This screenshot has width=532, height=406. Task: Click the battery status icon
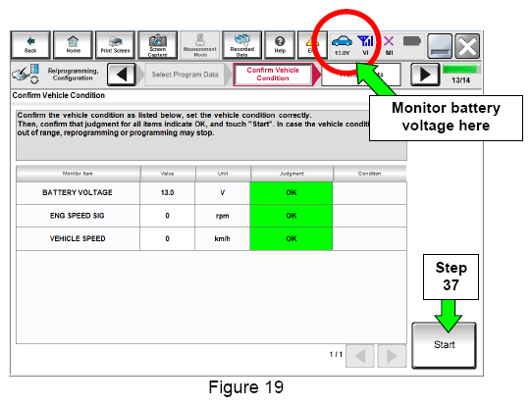coord(412,41)
